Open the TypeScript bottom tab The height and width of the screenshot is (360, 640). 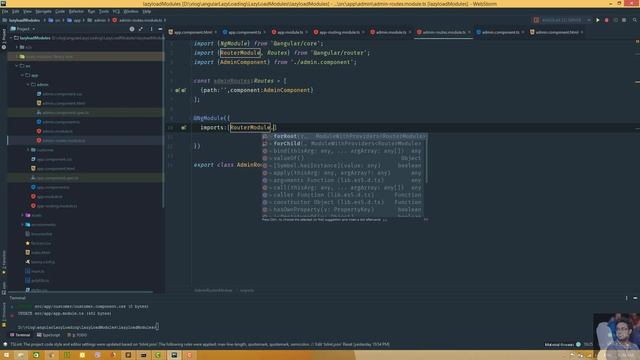coord(48,335)
